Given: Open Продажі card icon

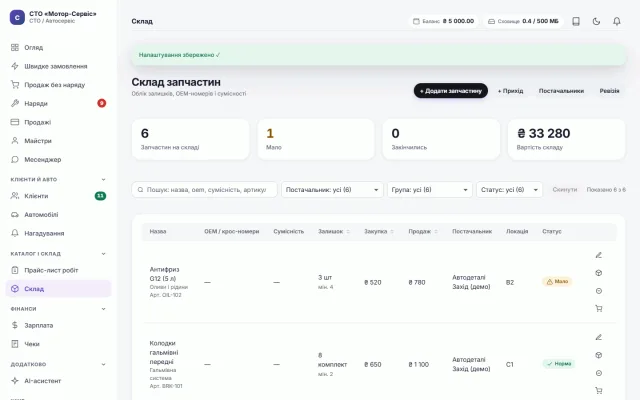Looking at the screenshot, I should [x=15, y=122].
